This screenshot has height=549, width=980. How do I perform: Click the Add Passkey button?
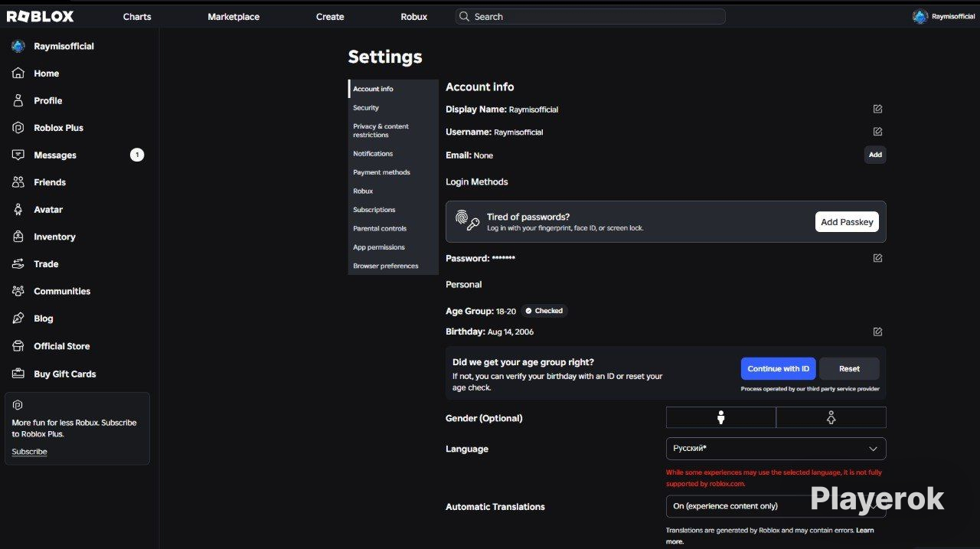(x=847, y=222)
